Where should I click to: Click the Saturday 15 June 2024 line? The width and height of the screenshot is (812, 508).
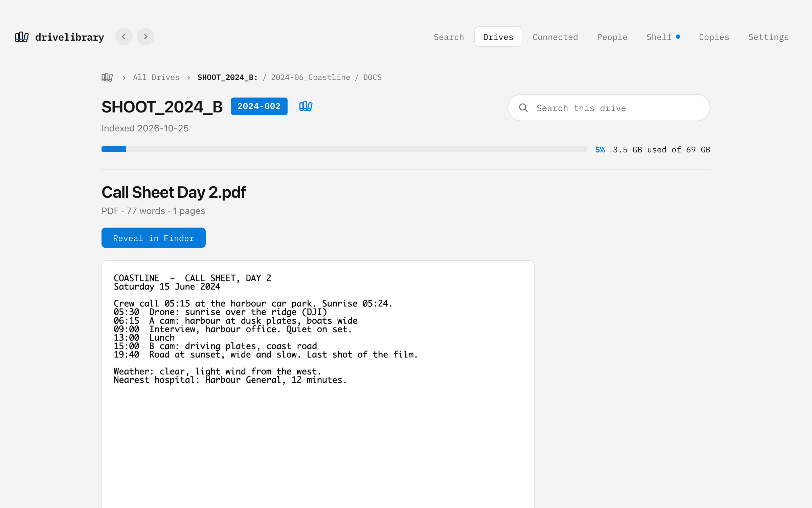tap(167, 287)
